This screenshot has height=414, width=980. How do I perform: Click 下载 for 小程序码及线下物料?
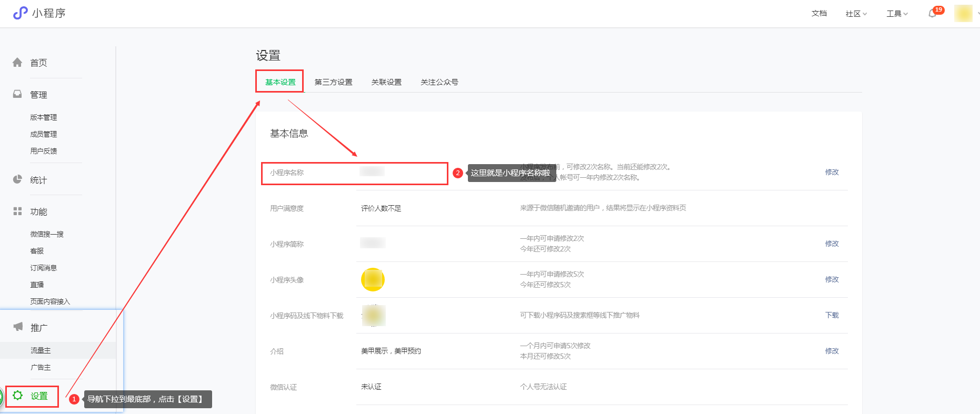[x=832, y=315]
